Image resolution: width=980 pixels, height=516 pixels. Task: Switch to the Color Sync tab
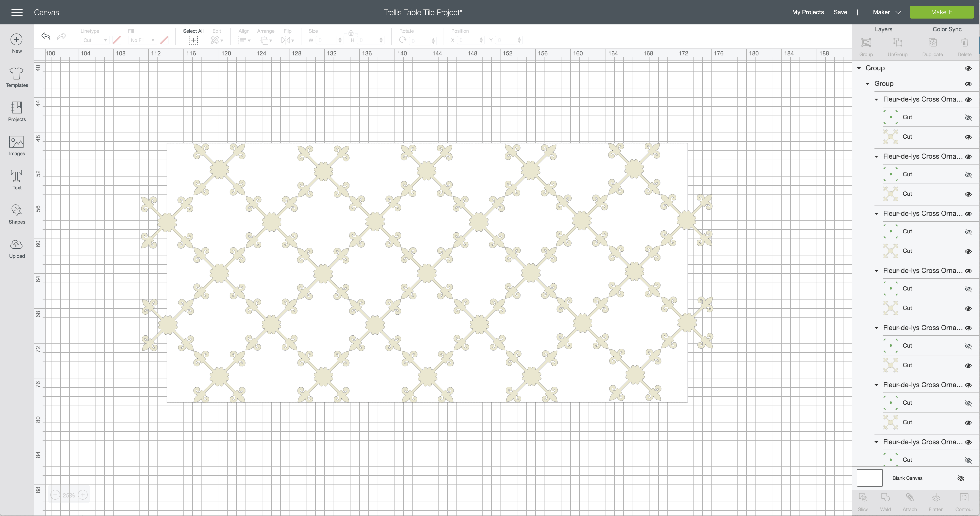947,29
